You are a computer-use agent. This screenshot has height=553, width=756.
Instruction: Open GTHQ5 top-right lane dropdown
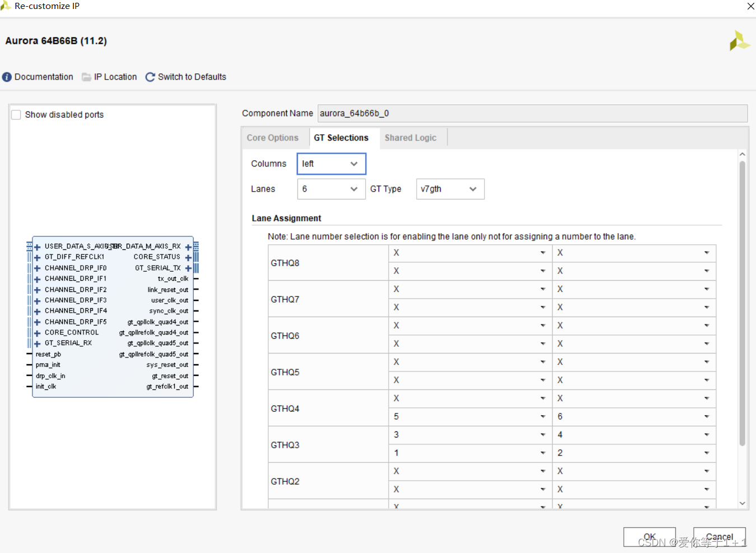[x=634, y=363]
